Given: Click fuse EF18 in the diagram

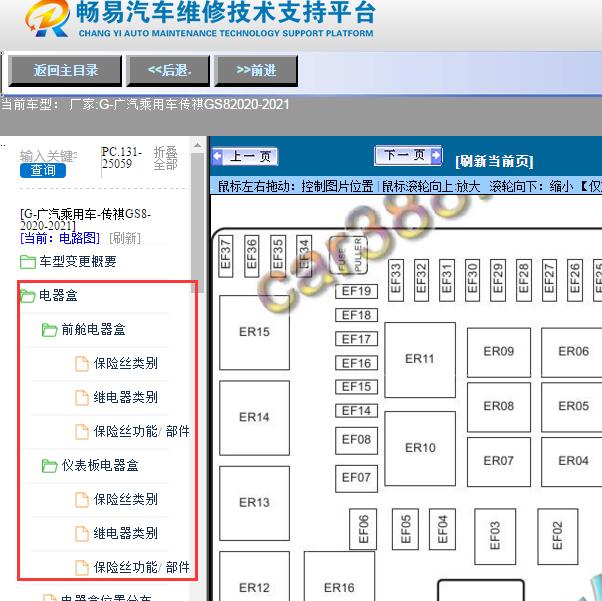Looking at the screenshot, I should (356, 315).
